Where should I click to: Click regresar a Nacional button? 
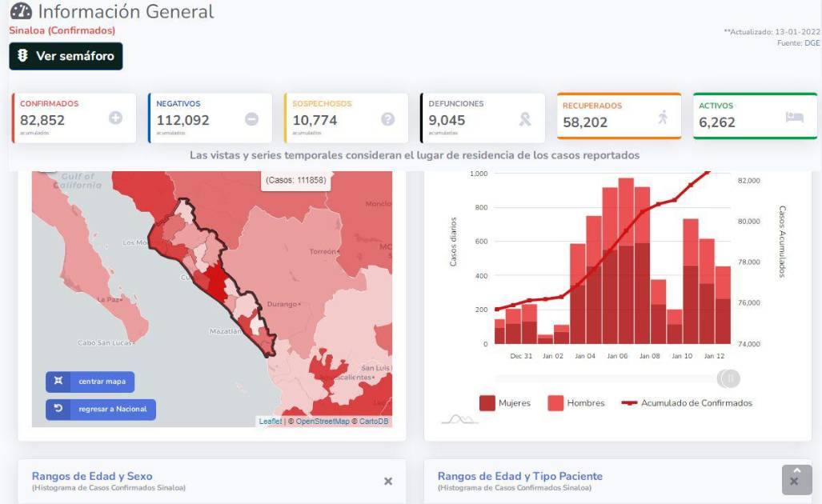pos(101,410)
